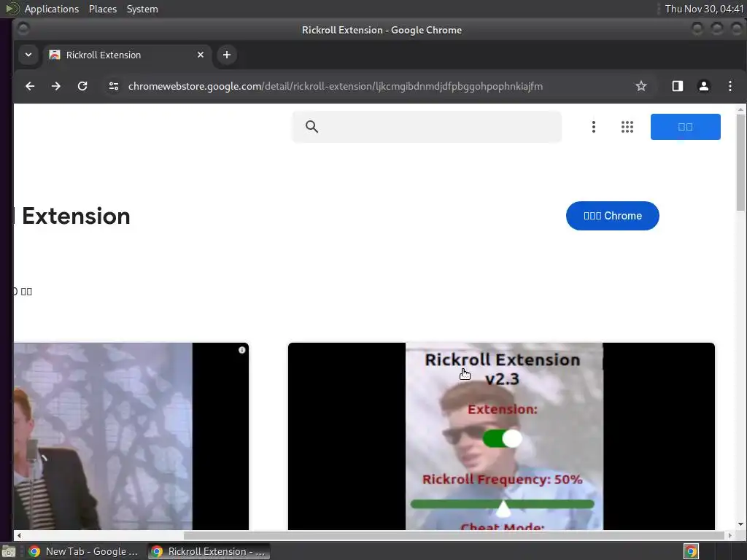
Task: Click the horizontal scrollbar right arrow
Action: coord(729,535)
